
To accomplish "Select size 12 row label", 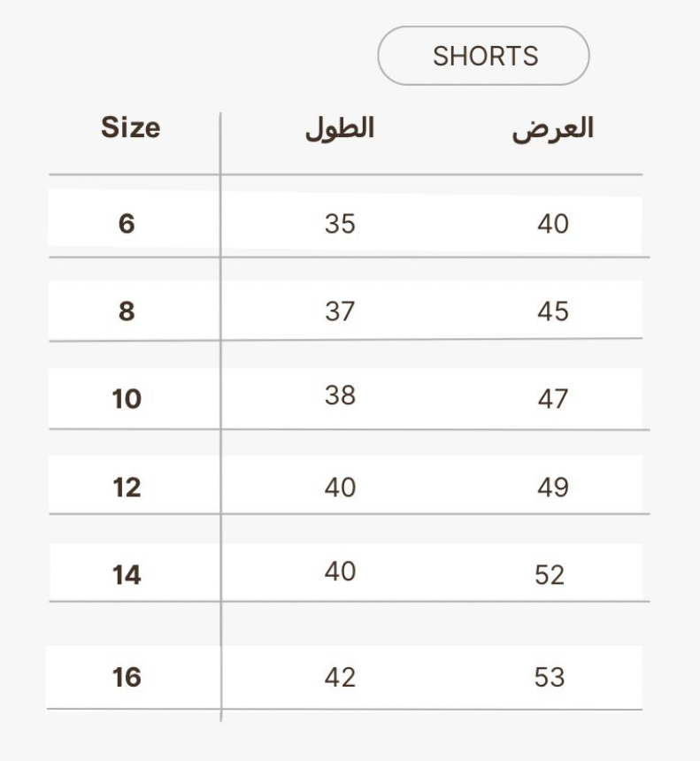I will [x=127, y=488].
